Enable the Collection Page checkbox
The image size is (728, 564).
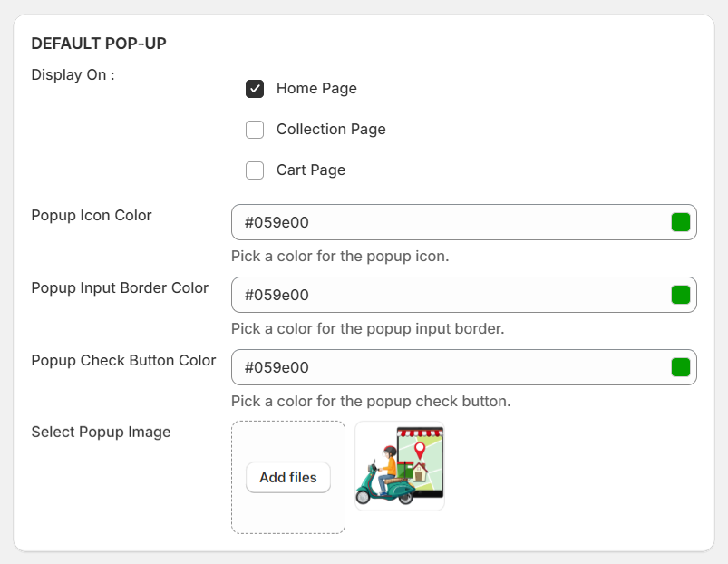coord(255,130)
